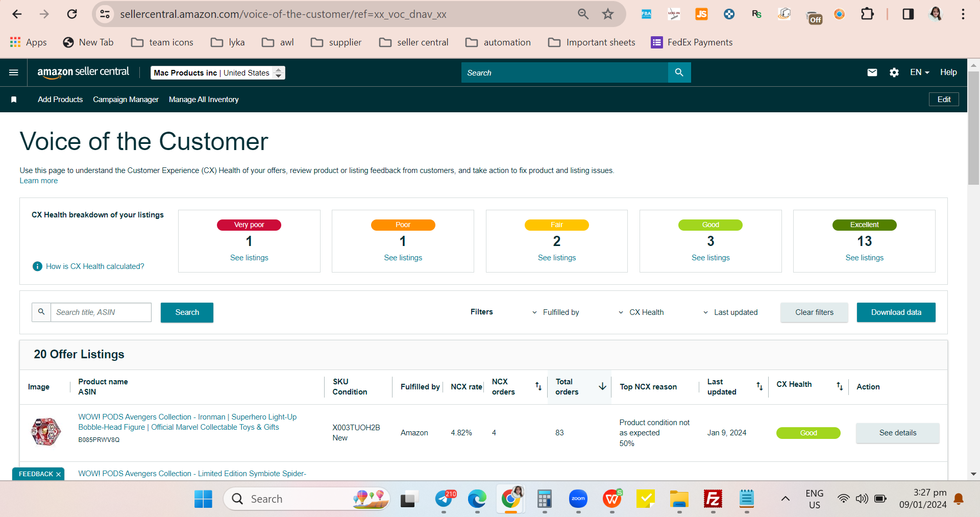Show hidden icons via the tray chevron
The image size is (980, 517).
point(786,499)
